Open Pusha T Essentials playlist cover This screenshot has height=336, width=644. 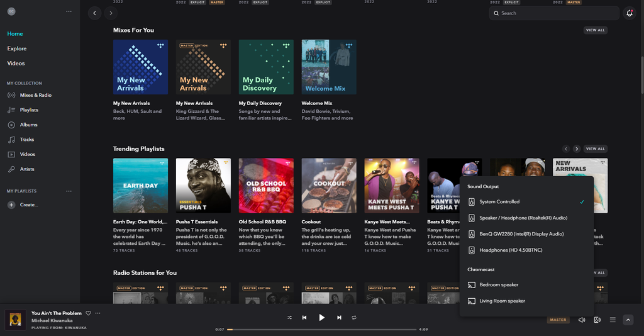pyautogui.click(x=203, y=186)
